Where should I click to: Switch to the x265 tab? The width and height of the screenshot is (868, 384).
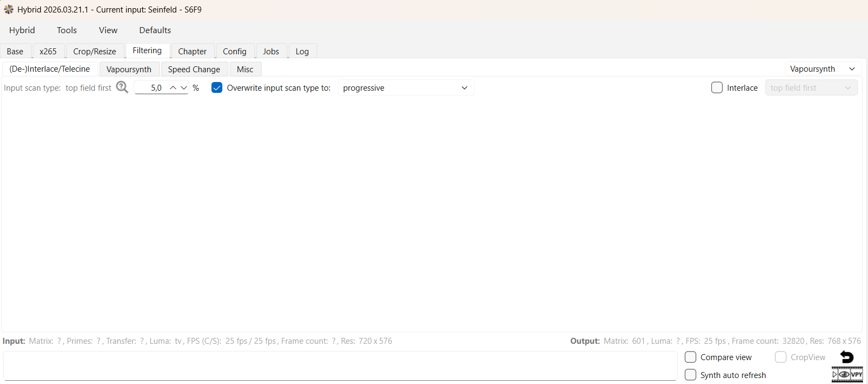click(48, 51)
